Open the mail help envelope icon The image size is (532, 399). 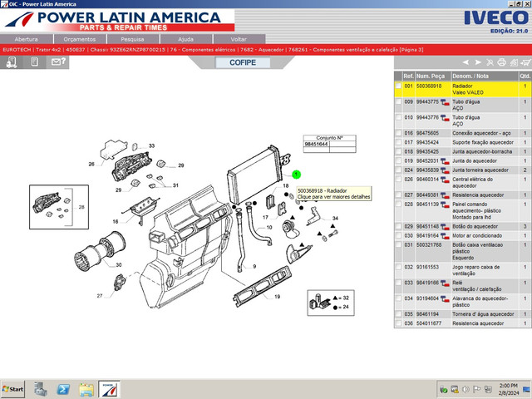58,62
